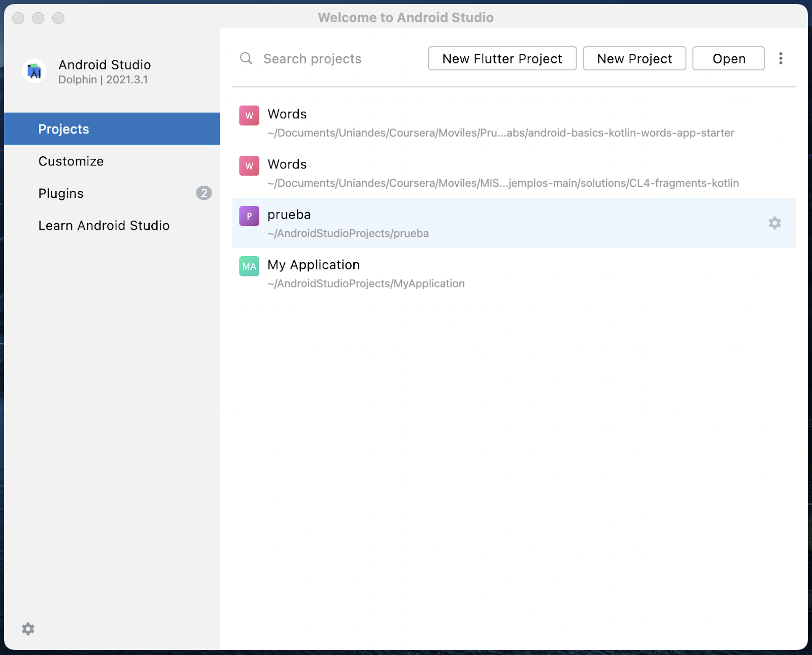The image size is (812, 655).
Task: Open project settings gear on prueba row
Action: [774, 223]
